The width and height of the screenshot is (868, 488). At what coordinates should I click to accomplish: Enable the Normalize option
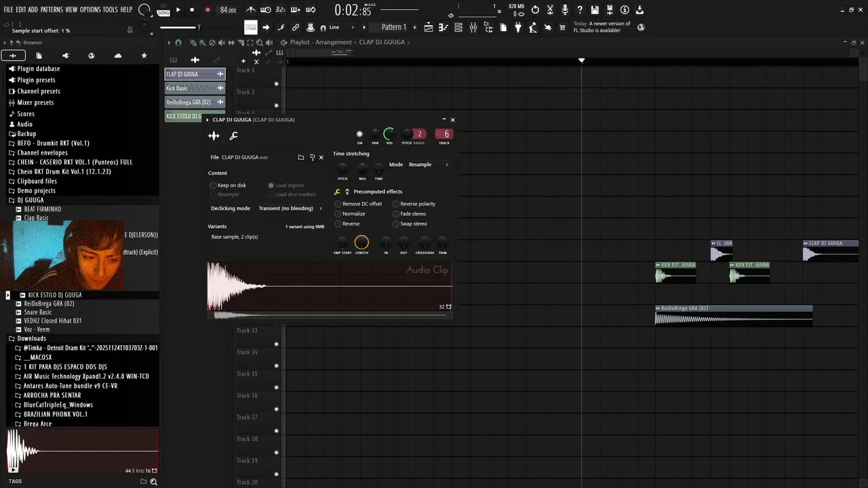click(350, 213)
